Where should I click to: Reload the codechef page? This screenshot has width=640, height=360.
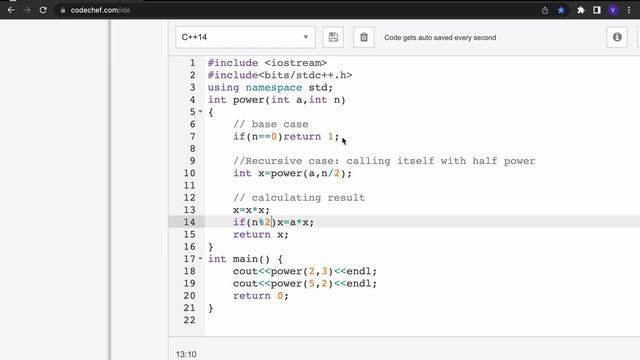coord(43,10)
